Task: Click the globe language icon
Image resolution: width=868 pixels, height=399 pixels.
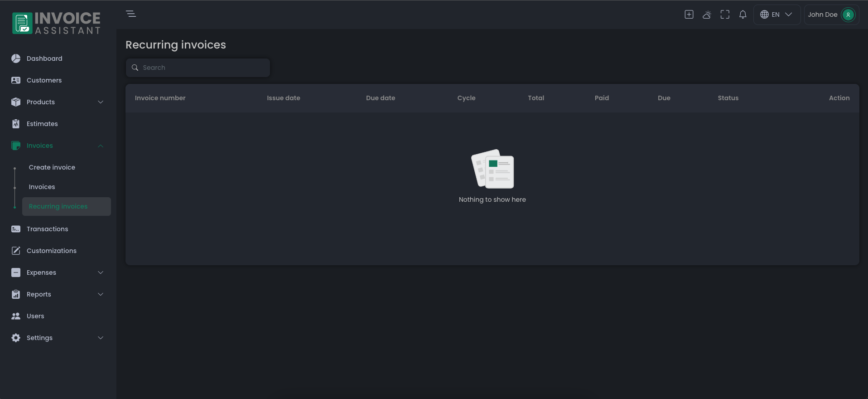Action: pos(764,15)
